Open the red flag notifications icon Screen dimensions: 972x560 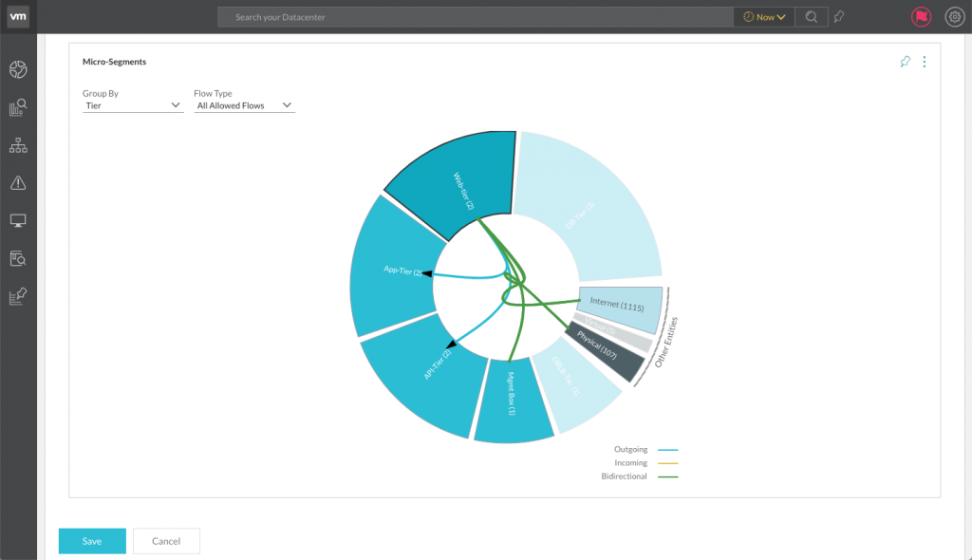(921, 17)
